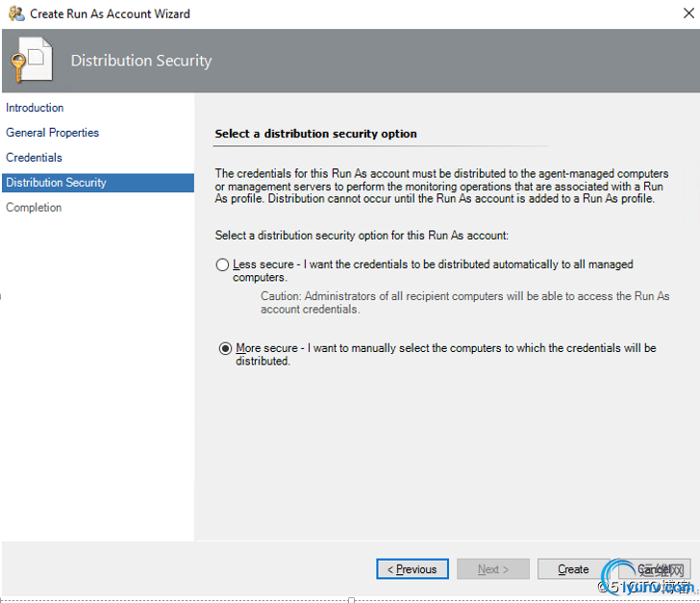
Task: Go to the Introduction step
Action: (x=35, y=108)
